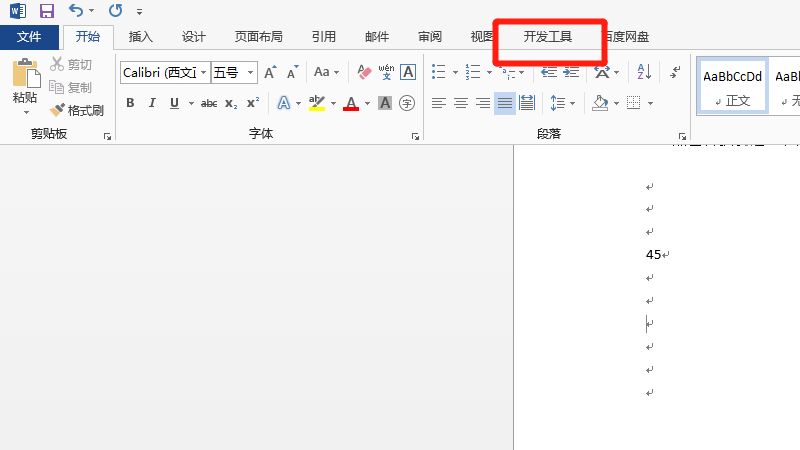The width and height of the screenshot is (800, 450).
Task: Click the Grow Font icon
Action: [270, 72]
